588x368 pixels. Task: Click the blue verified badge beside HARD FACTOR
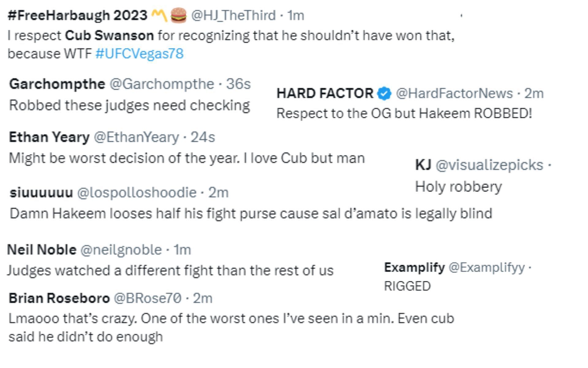coord(384,94)
